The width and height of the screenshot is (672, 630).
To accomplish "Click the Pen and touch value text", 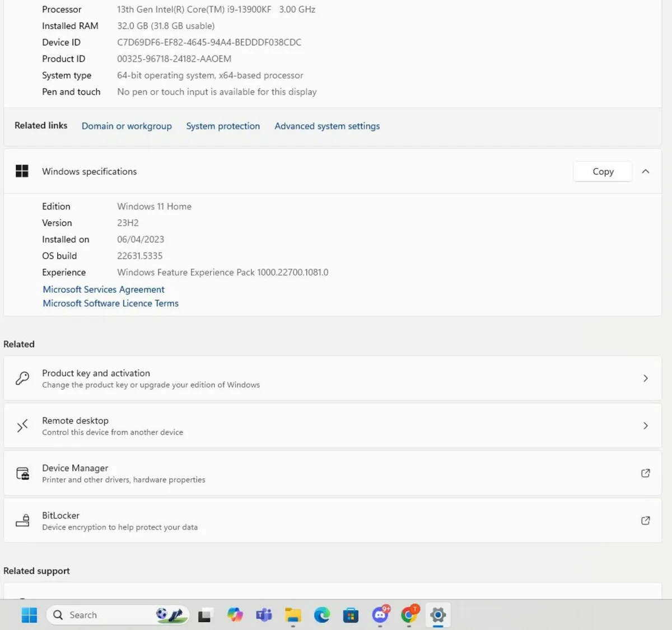I will click(x=217, y=92).
